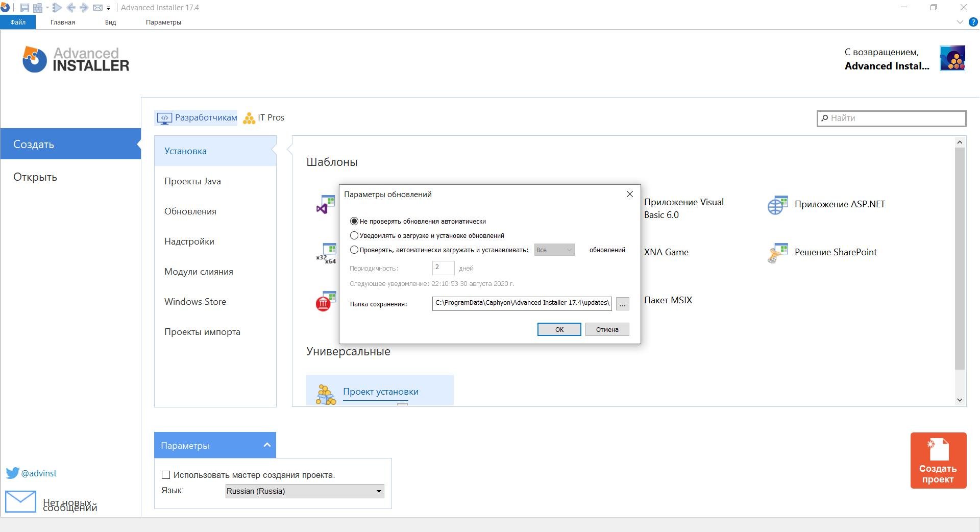Click the envelope messages icon in sidebar
Image resolution: width=980 pixels, height=532 pixels.
coord(20,501)
